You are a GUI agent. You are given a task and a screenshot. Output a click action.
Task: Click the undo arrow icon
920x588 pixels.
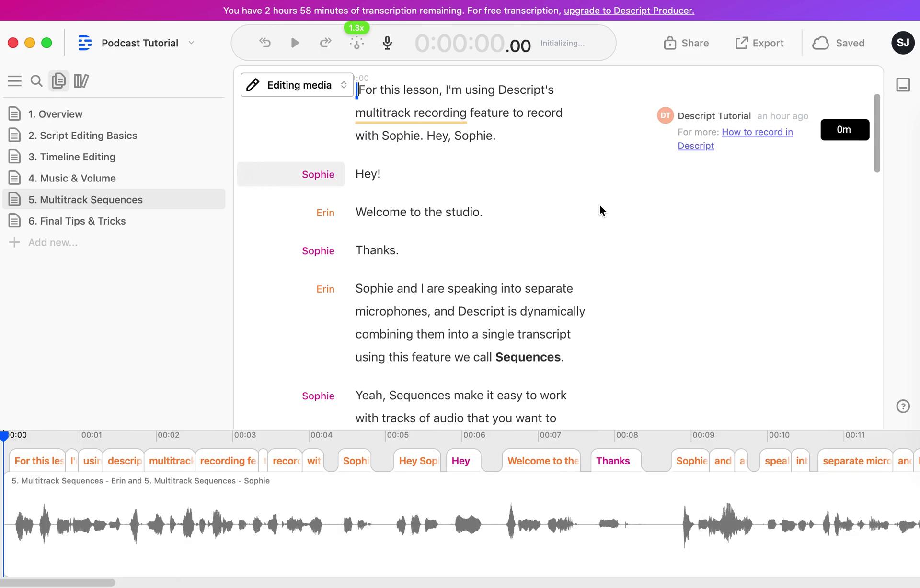(x=264, y=43)
